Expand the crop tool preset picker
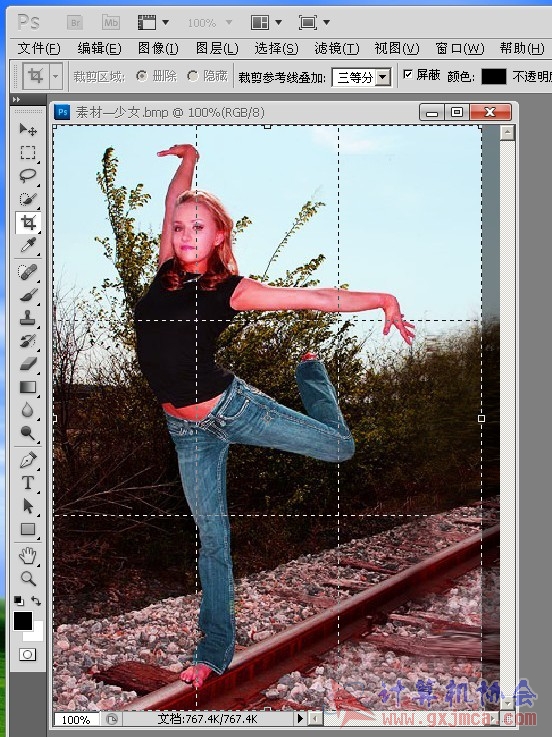 pyautogui.click(x=55, y=76)
